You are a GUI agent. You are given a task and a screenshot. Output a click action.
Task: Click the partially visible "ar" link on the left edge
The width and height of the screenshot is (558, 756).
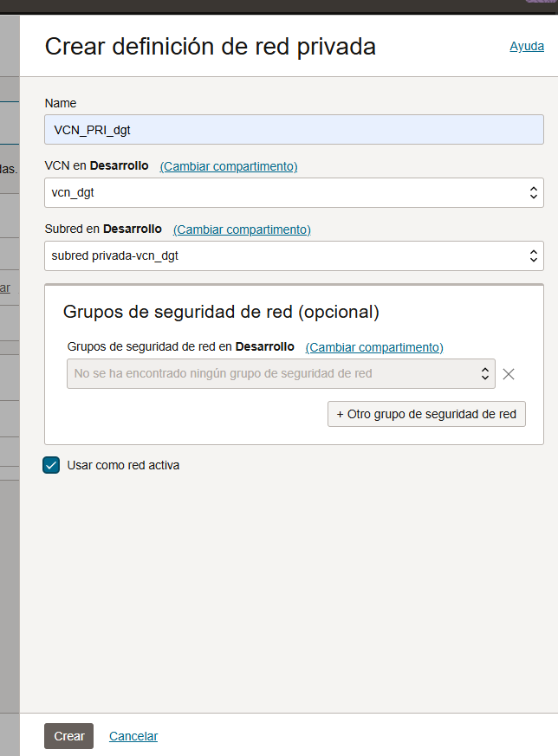point(7,287)
